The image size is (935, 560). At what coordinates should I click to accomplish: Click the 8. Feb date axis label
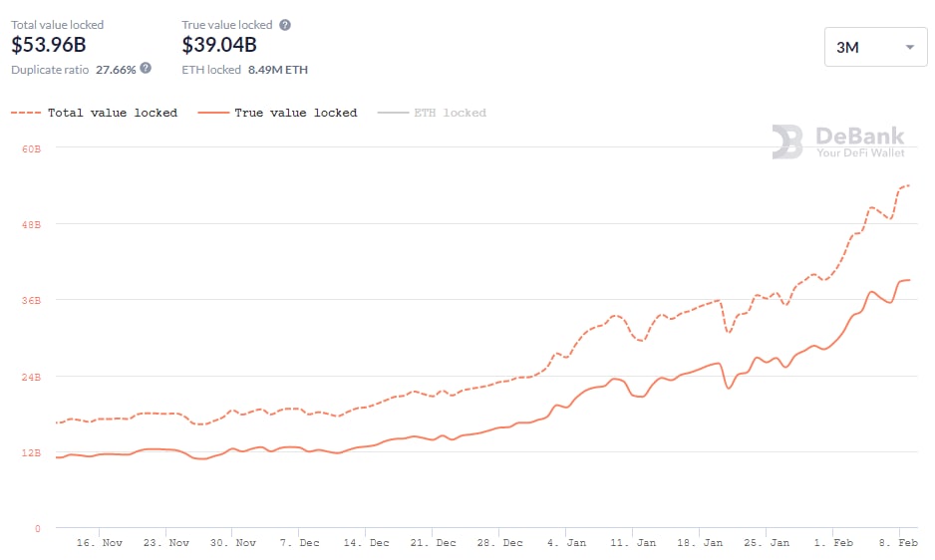click(x=899, y=543)
